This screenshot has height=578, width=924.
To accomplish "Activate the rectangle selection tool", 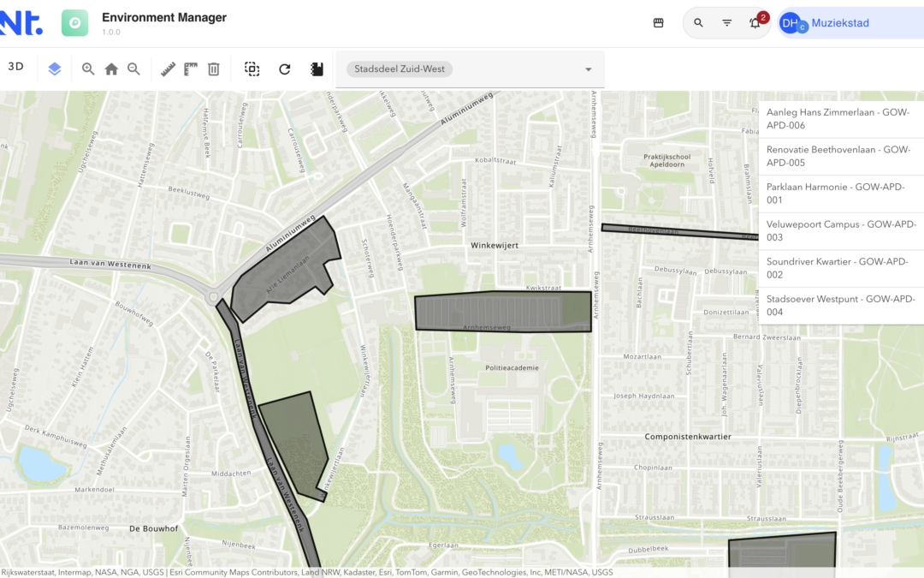I will click(x=252, y=69).
